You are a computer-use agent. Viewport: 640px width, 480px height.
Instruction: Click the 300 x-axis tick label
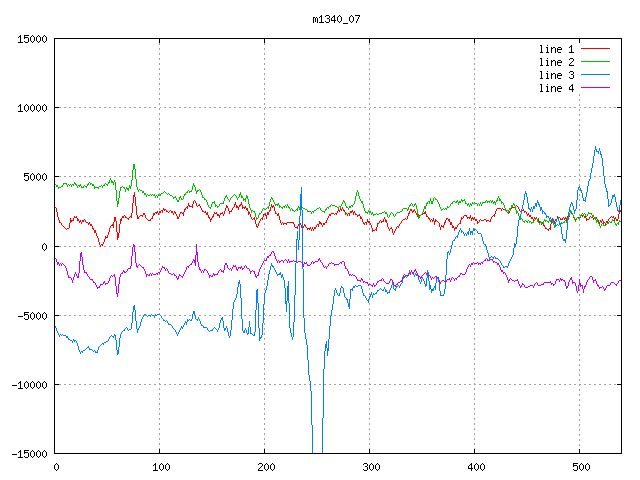coord(370,467)
